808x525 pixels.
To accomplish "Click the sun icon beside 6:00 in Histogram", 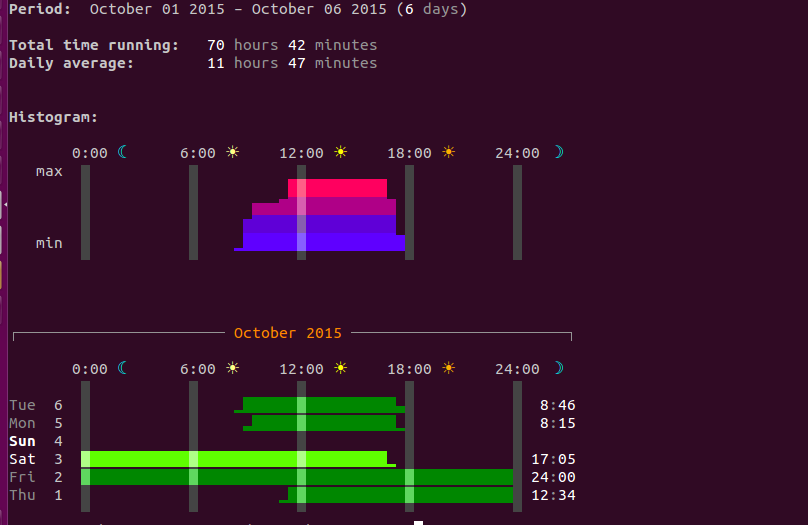I will [232, 152].
